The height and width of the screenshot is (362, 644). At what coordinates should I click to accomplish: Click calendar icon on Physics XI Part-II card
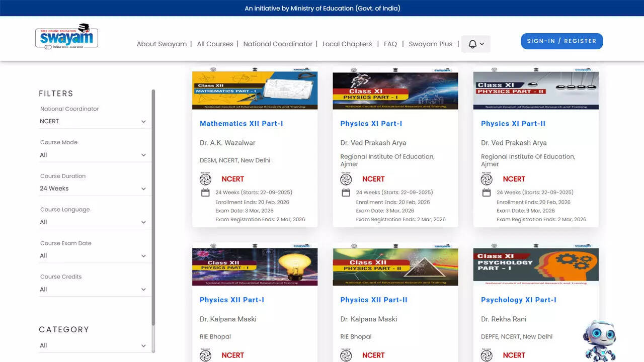pyautogui.click(x=487, y=193)
